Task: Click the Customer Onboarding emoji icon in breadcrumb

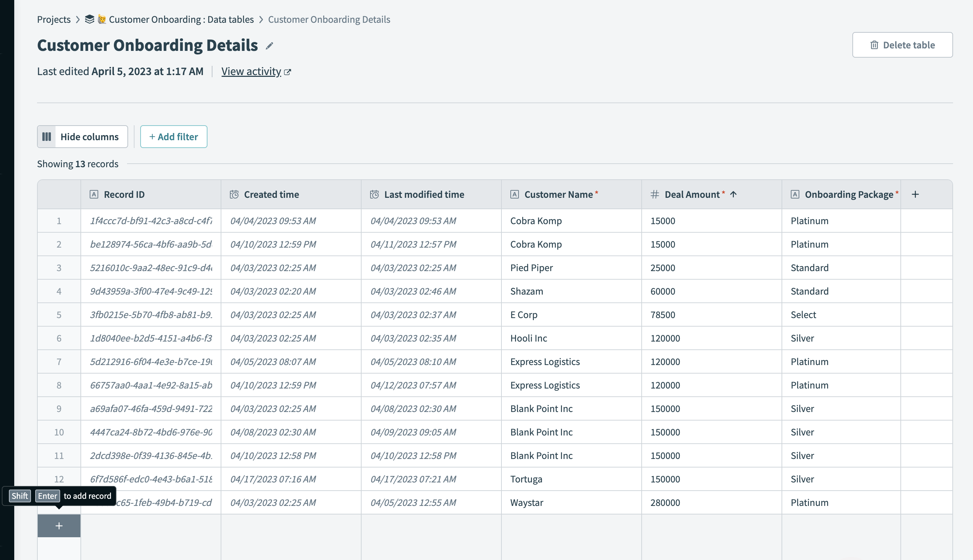Action: pos(101,19)
